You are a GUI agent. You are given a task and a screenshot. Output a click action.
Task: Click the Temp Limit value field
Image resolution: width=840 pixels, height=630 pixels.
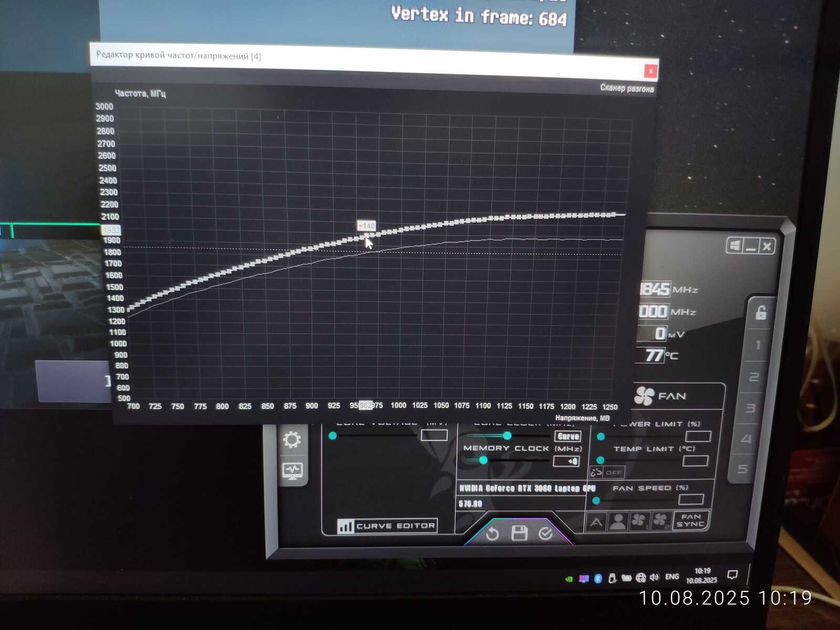(x=696, y=461)
